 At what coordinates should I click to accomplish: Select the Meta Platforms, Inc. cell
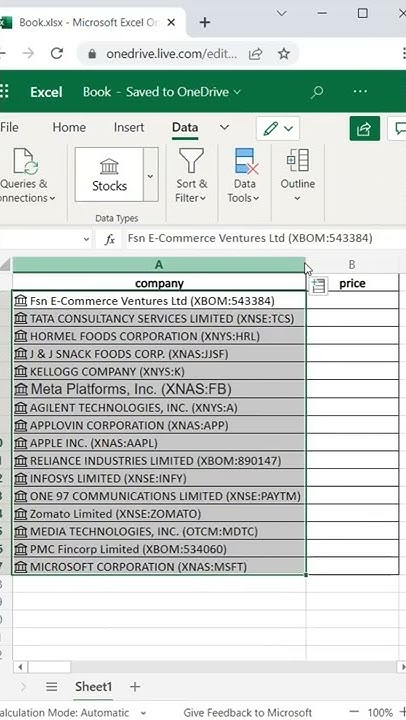pyautogui.click(x=159, y=389)
